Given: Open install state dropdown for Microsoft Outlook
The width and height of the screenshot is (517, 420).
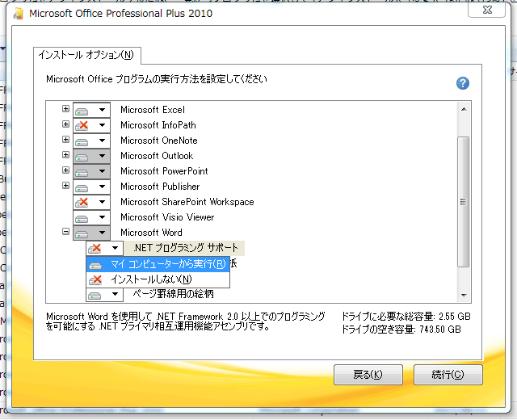Looking at the screenshot, I should pyautogui.click(x=91, y=156).
